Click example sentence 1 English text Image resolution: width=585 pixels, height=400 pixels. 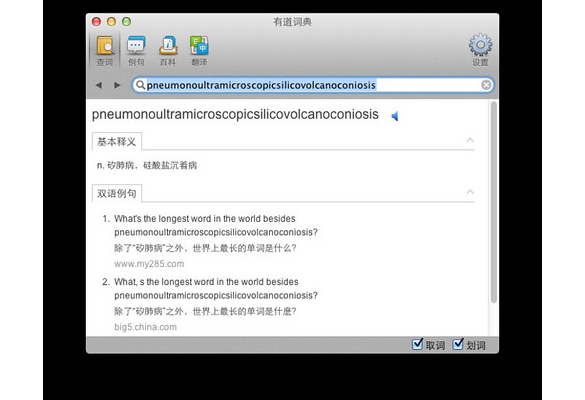point(216,225)
